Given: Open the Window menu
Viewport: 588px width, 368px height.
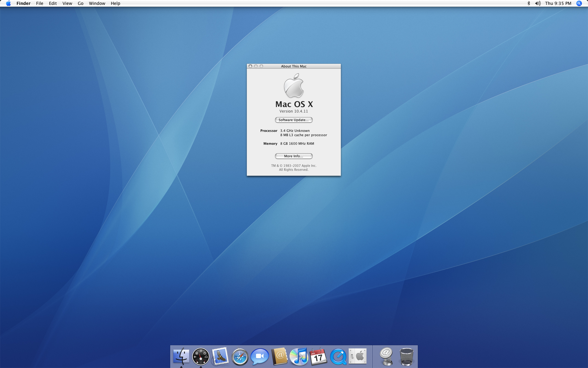Looking at the screenshot, I should 97,3.
